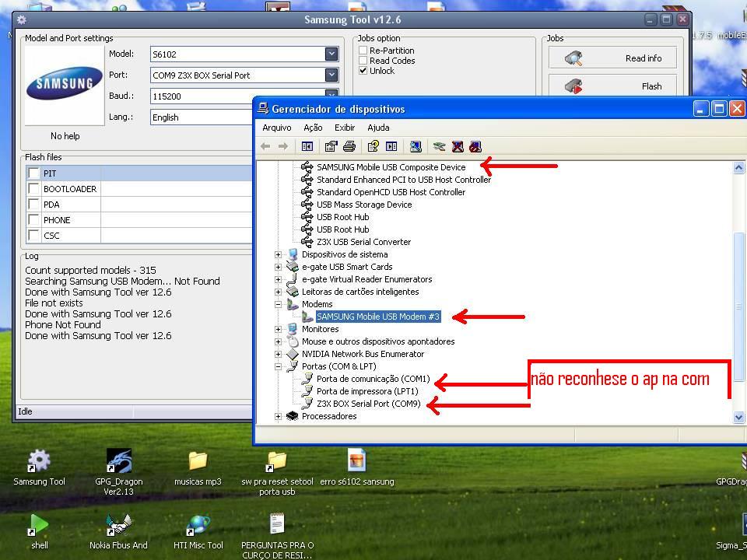Viewport: 747px width, 560px height.
Task: Check the BOOTLOADER flash file checkbox
Action: [33, 188]
